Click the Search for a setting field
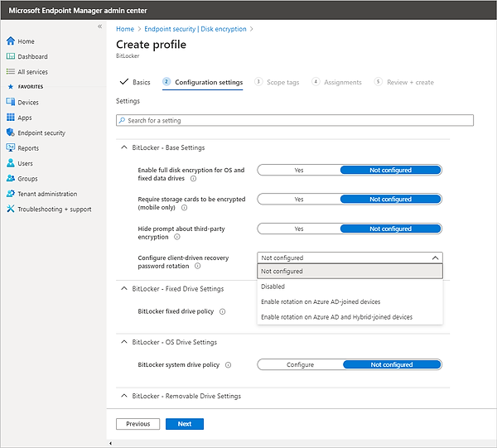Image resolution: width=497 pixels, height=448 pixels. click(295, 121)
